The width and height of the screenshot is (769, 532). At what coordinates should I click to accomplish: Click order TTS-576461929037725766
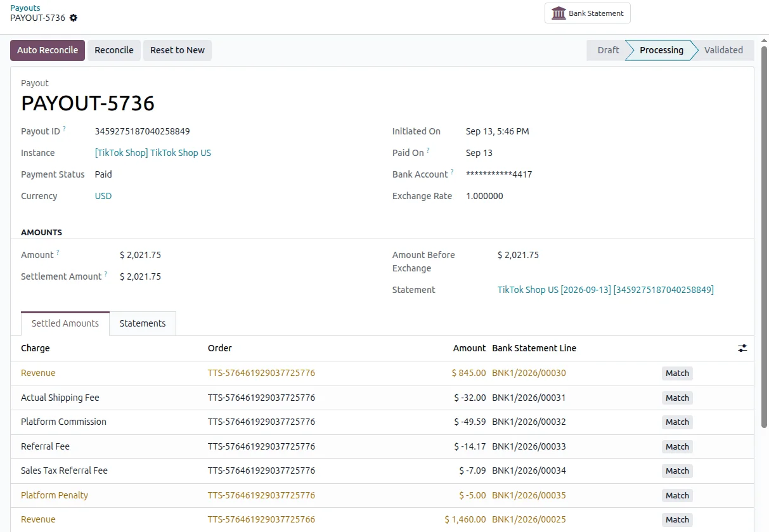[261, 520]
